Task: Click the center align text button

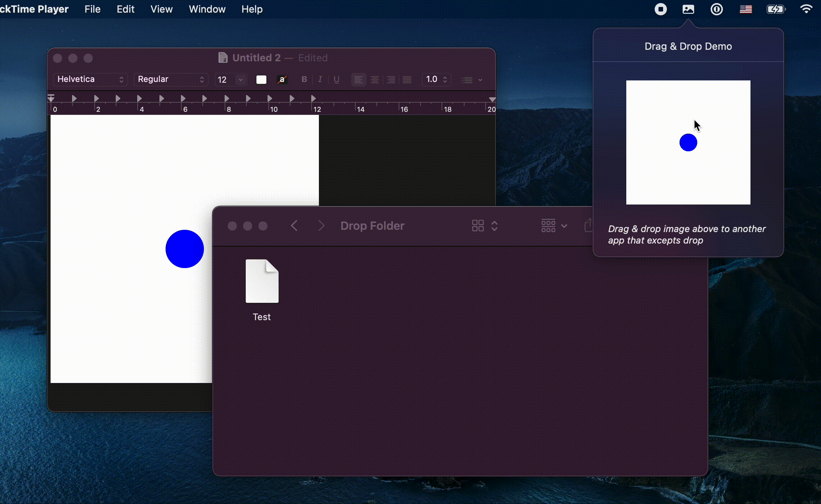Action: [x=374, y=79]
